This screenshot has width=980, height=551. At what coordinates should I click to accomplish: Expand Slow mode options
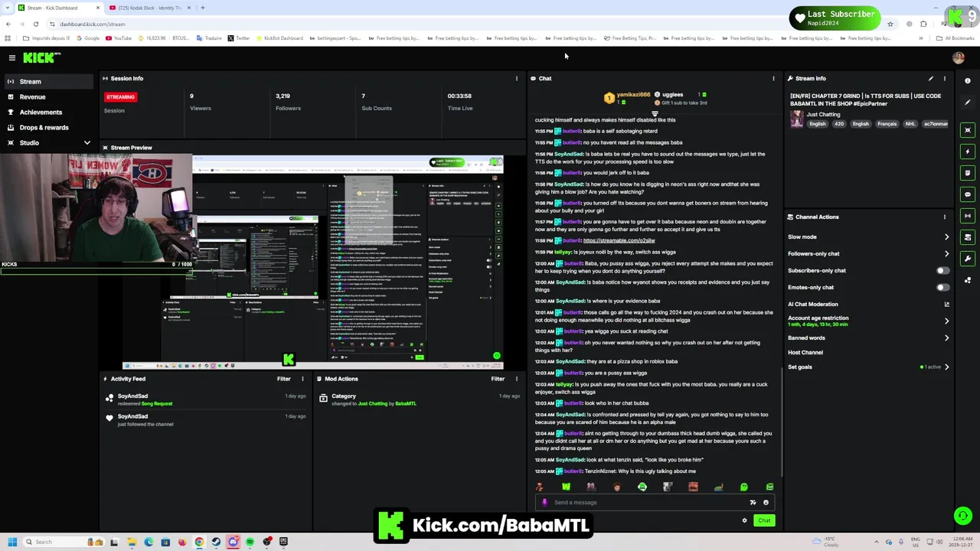coord(947,236)
